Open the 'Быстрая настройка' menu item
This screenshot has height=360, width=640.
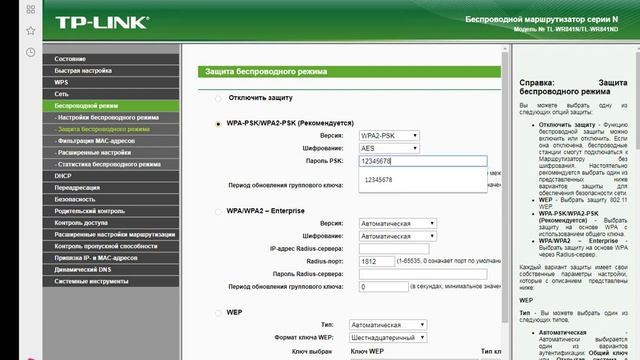pyautogui.click(x=111, y=71)
